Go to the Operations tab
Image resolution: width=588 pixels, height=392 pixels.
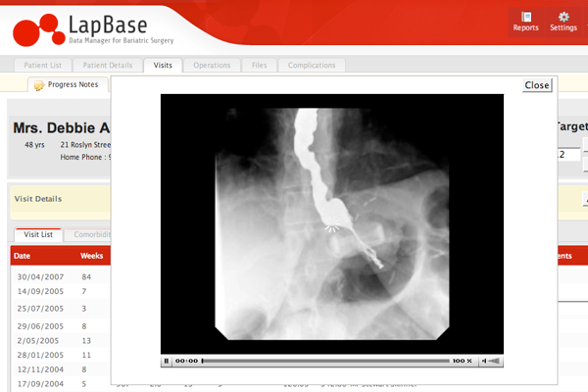point(212,66)
